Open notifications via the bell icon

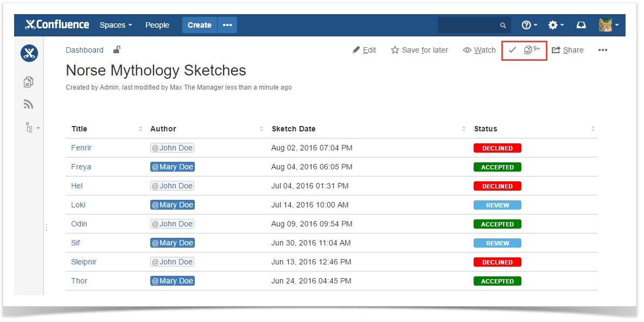click(x=581, y=24)
